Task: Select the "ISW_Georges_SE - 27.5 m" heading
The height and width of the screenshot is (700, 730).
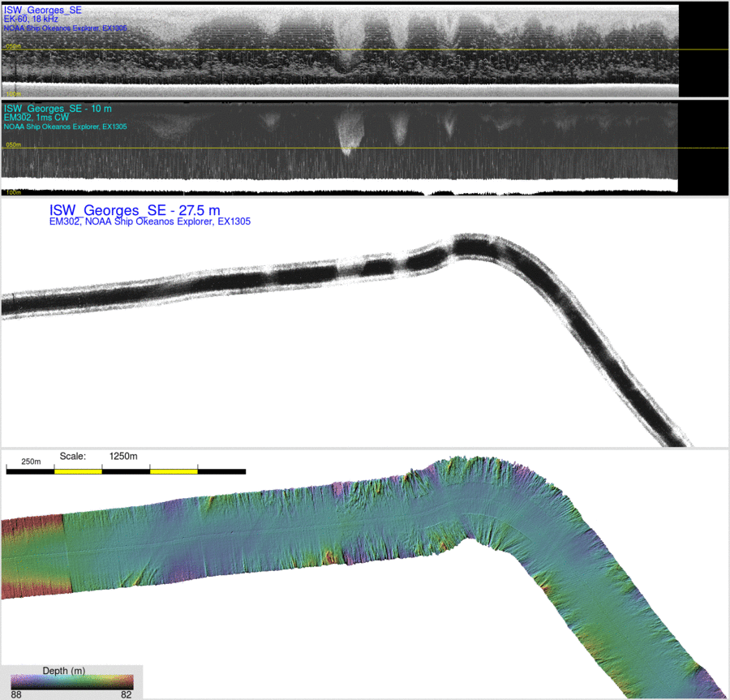Action: coord(135,210)
